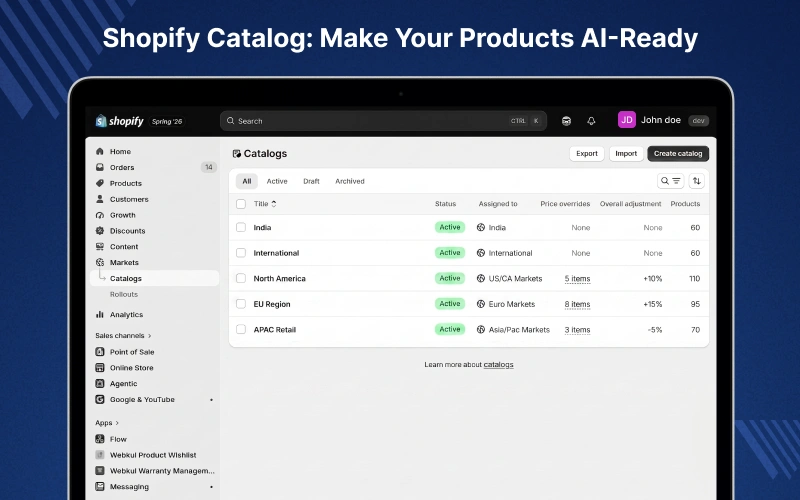Open Catalogs in sidebar
The height and width of the screenshot is (500, 800).
[155, 279]
